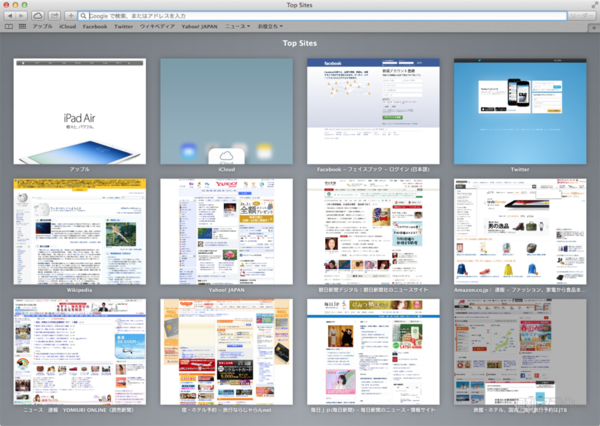
Task: Open the iCloud Tabs cloud icon
Action: coord(37,17)
